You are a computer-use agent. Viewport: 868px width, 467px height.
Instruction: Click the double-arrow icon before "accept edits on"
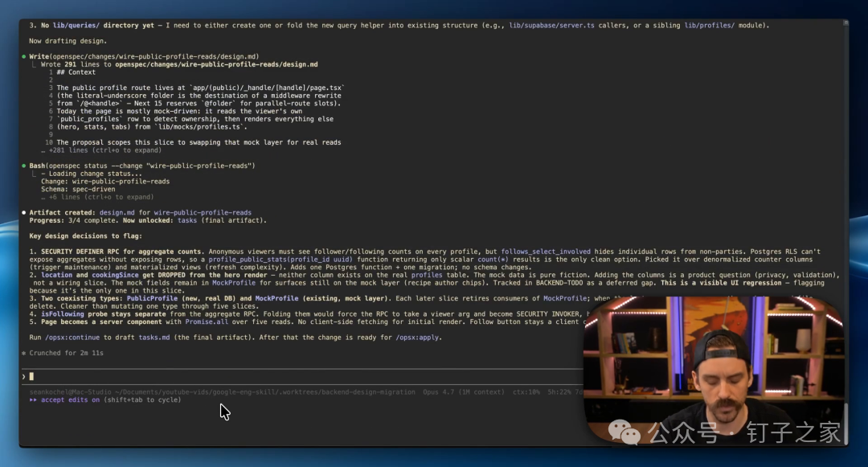click(33, 399)
